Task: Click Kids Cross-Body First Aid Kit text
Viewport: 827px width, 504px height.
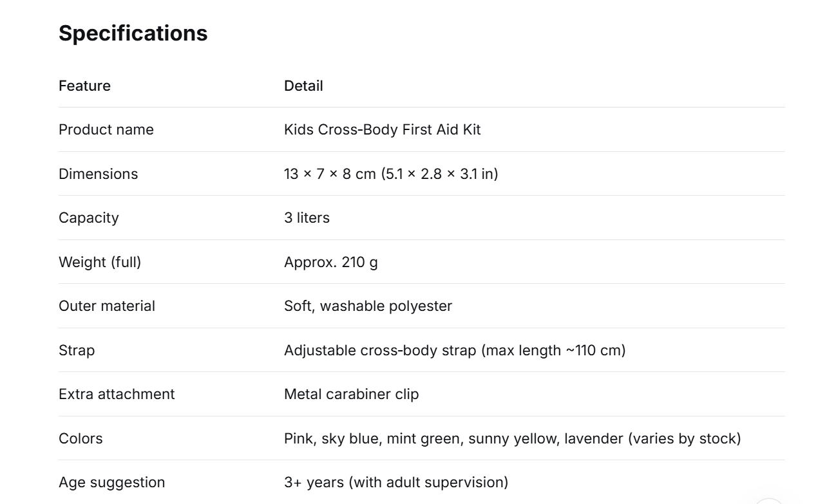Action: point(383,129)
